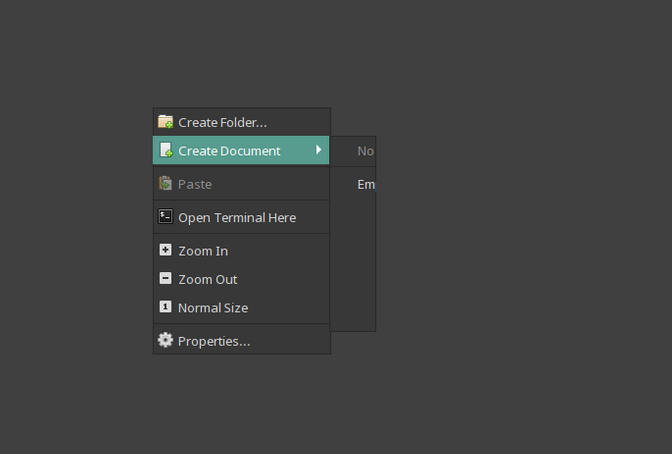Image resolution: width=672 pixels, height=454 pixels.
Task: Open the "Properties..." menu entry
Action: 214,341
